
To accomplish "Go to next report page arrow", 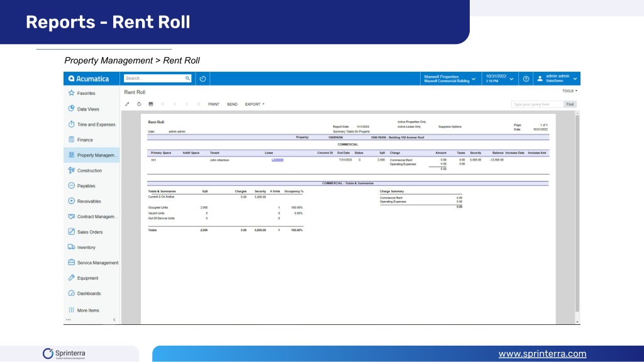I will pyautogui.click(x=186, y=104).
